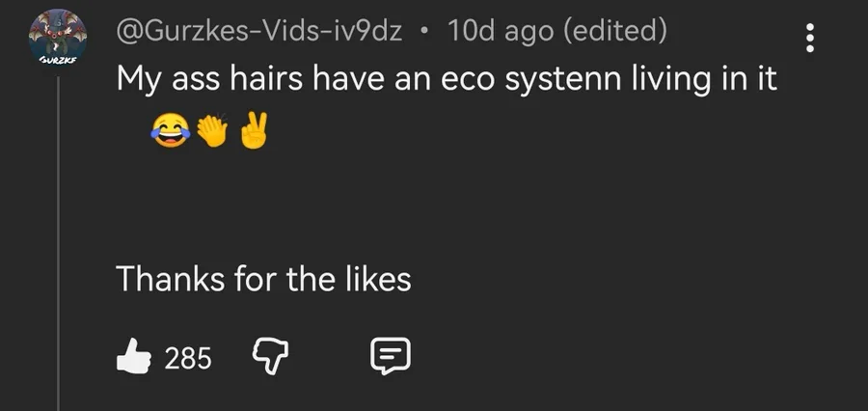Click the comment's first line of text
The width and height of the screenshot is (868, 411).
pos(447,79)
